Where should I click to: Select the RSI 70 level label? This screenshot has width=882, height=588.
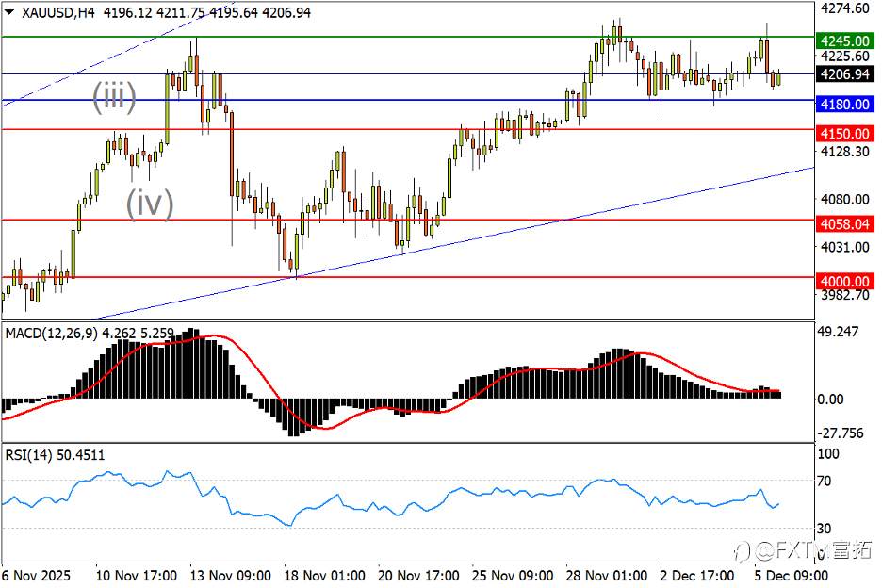825,481
